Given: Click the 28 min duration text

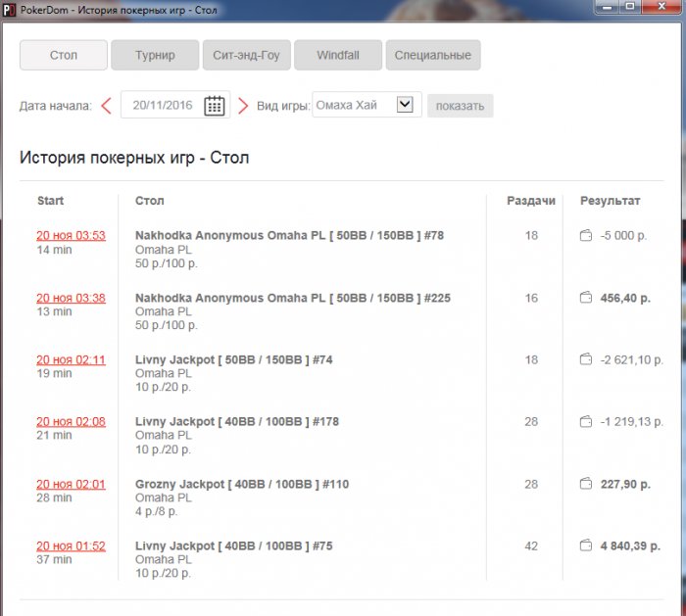Looking at the screenshot, I should (54, 498).
